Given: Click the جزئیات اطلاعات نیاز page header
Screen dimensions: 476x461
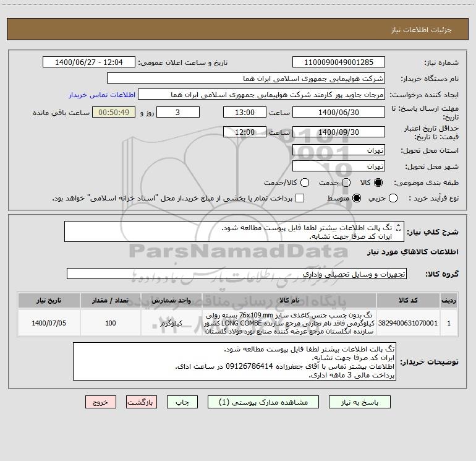Looking at the screenshot, I should (421, 30).
